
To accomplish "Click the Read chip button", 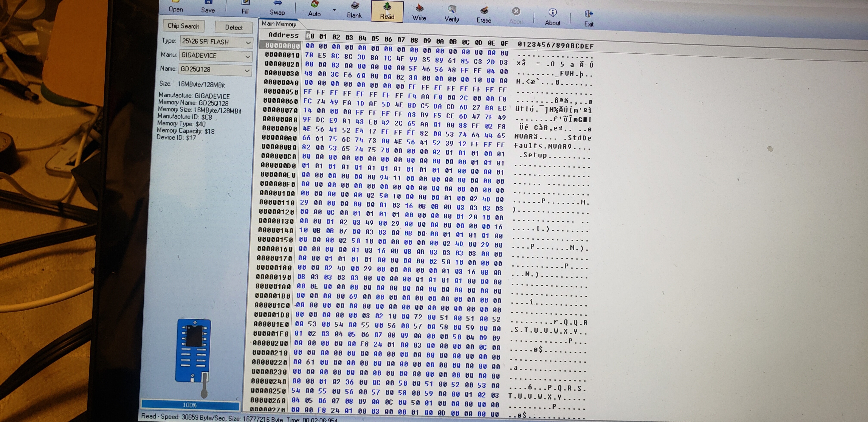I will click(387, 11).
